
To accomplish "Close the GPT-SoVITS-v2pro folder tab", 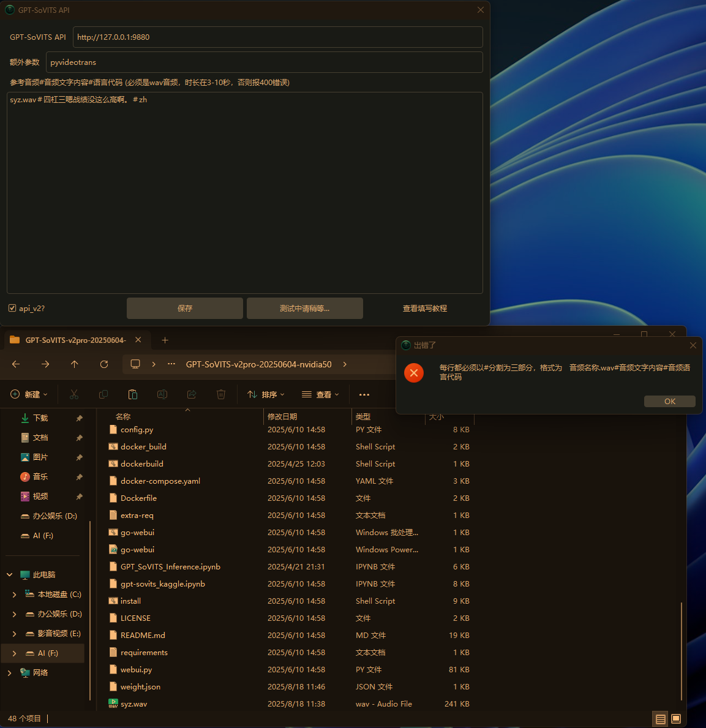I will point(138,340).
